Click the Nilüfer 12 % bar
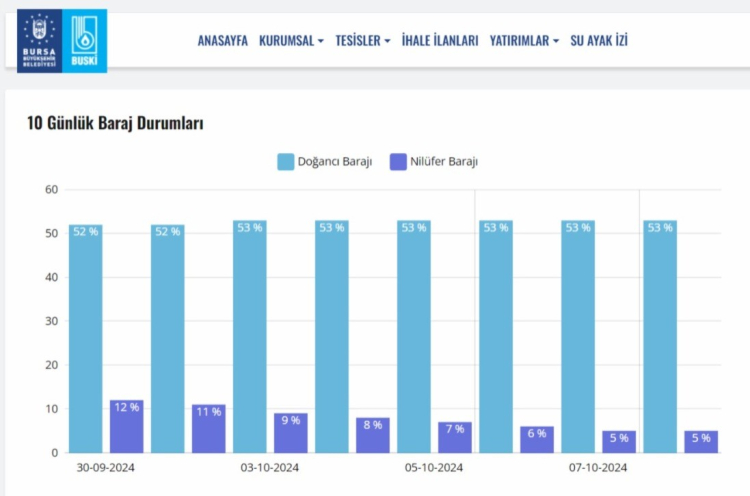750x496 pixels. click(127, 427)
